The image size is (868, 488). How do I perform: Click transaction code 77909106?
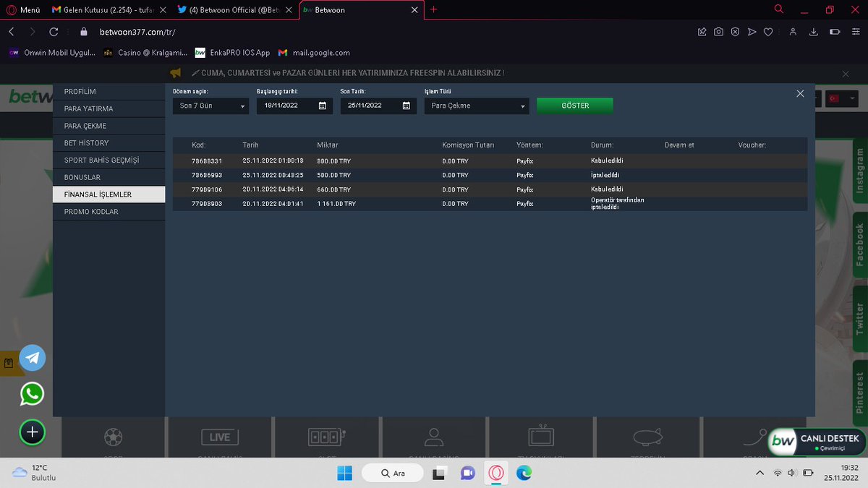point(207,189)
